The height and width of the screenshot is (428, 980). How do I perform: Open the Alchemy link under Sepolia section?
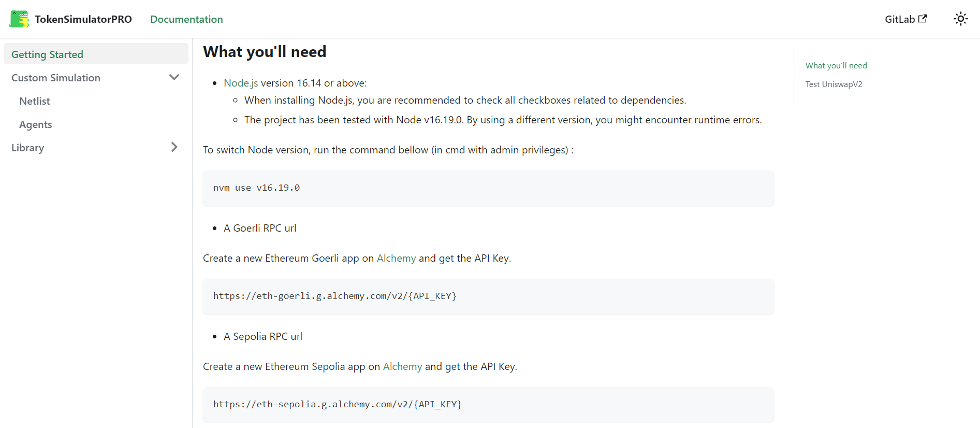tap(402, 366)
